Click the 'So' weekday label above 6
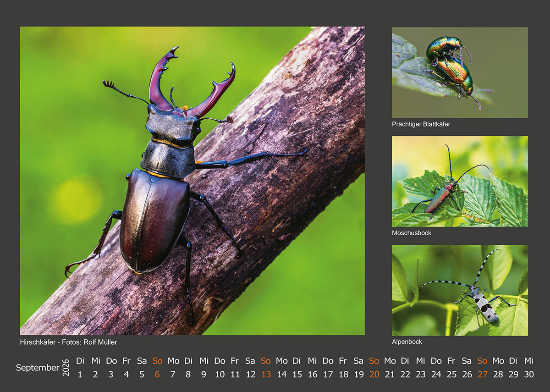 pos(157,361)
